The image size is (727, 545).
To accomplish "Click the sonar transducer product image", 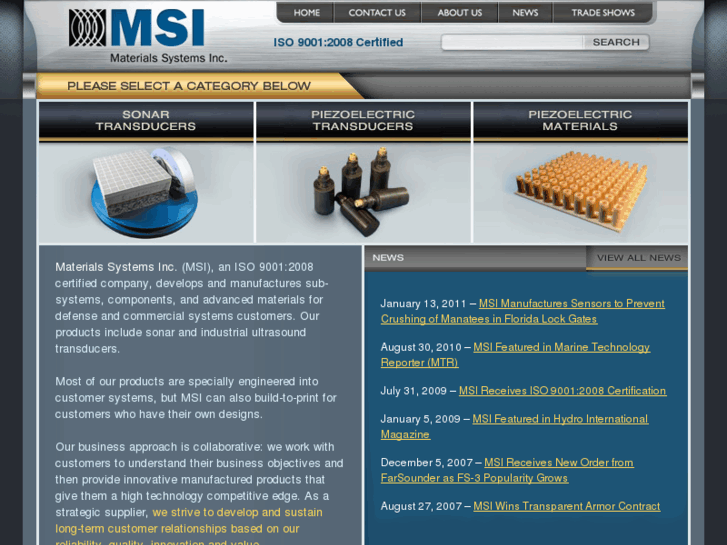I will tap(145, 192).
